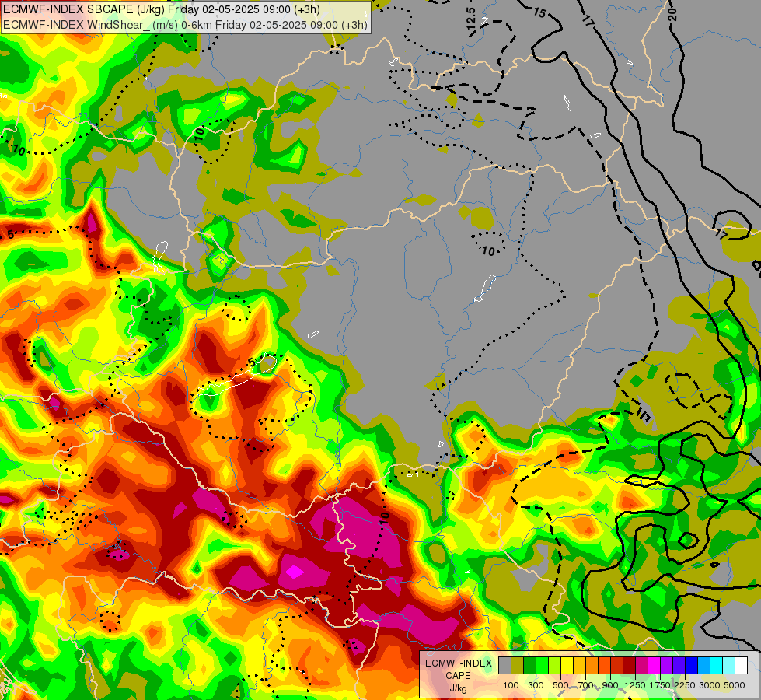Pick the orange legend swatch after 700

pos(592,665)
